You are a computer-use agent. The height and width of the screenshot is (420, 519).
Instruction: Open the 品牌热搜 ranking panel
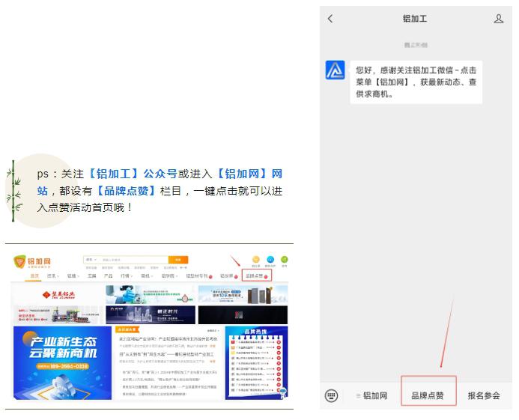tap(256, 363)
